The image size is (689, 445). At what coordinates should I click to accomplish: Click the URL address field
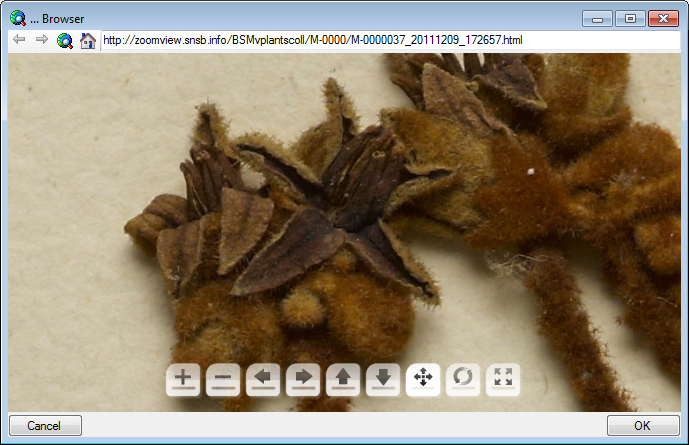coord(391,40)
